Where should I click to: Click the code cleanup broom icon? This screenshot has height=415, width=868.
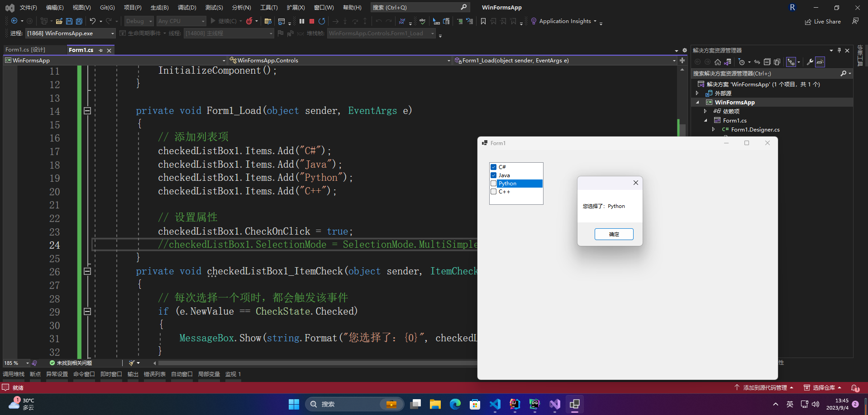click(132, 363)
